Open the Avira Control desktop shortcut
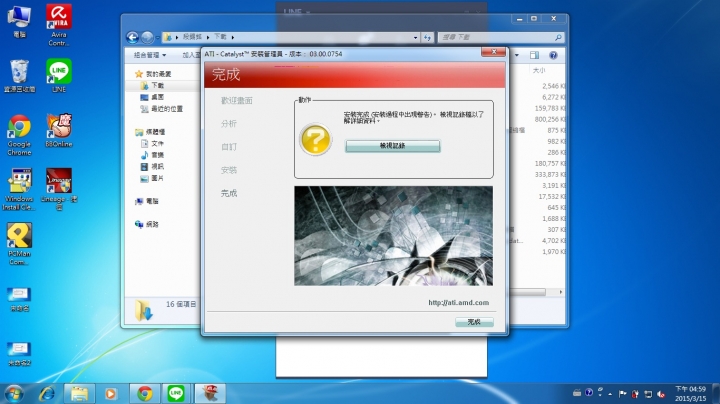This screenshot has width=720, height=404. pos(59,25)
